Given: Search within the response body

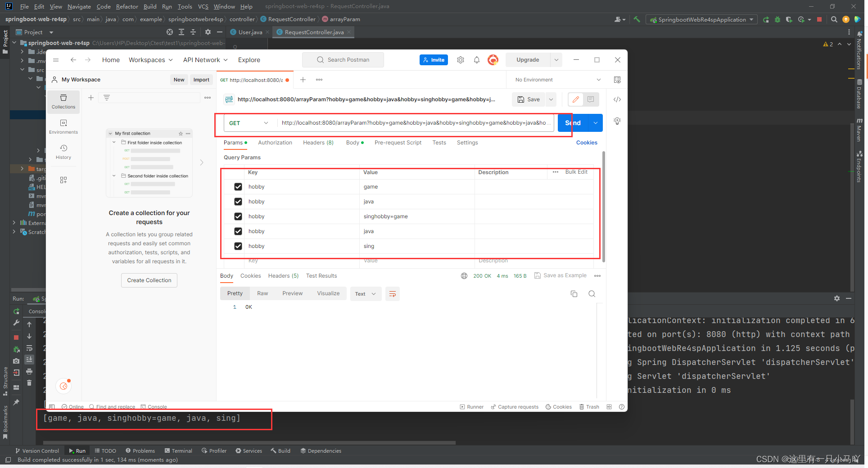Looking at the screenshot, I should 592,294.
